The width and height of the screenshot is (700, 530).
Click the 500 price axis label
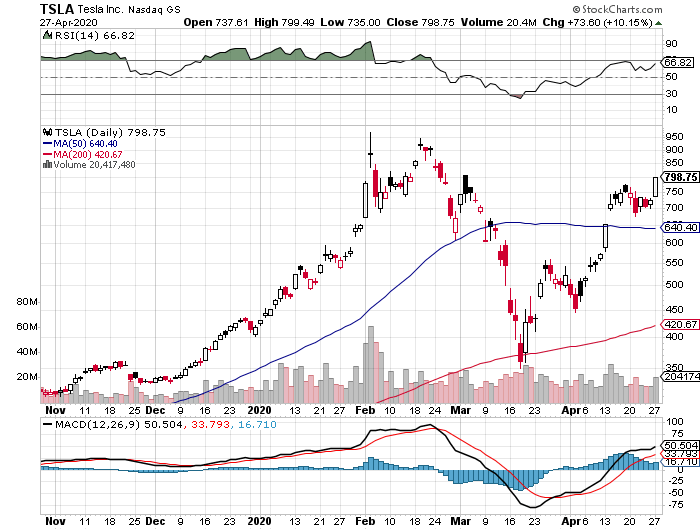tap(674, 285)
